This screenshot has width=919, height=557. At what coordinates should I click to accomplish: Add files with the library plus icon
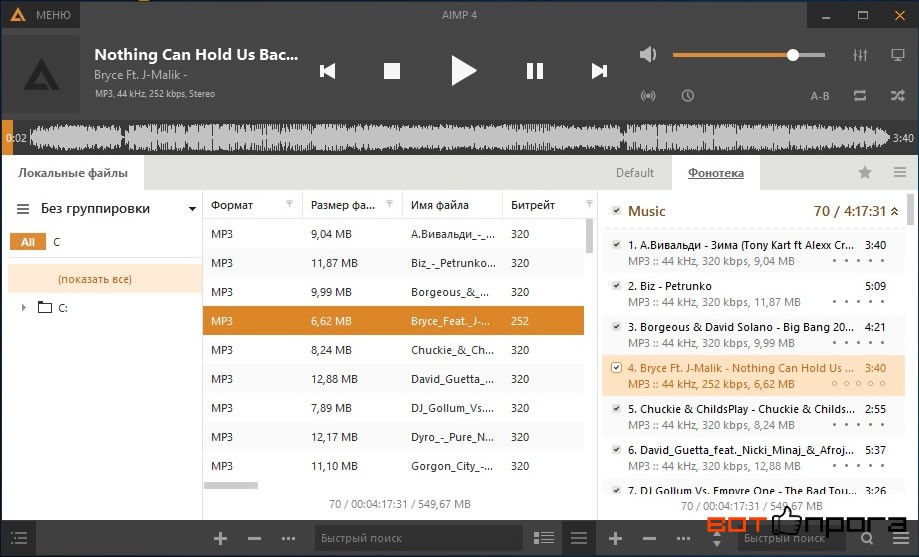click(x=220, y=538)
